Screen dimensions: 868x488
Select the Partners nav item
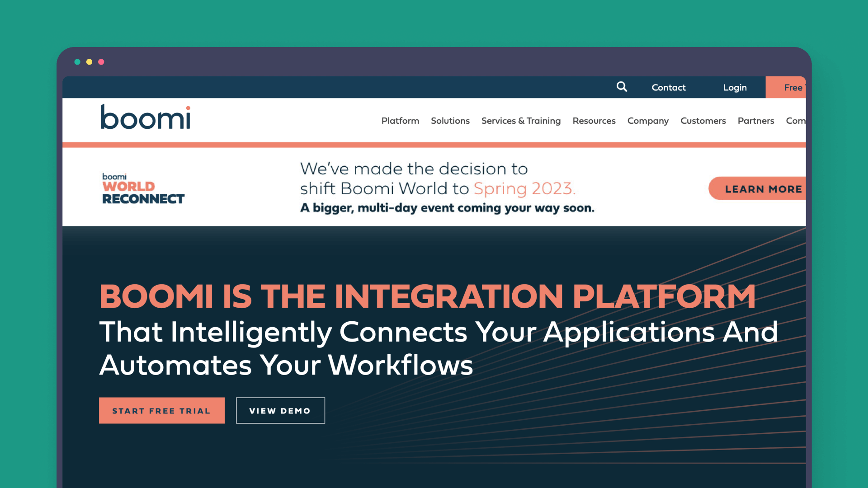pyautogui.click(x=755, y=121)
